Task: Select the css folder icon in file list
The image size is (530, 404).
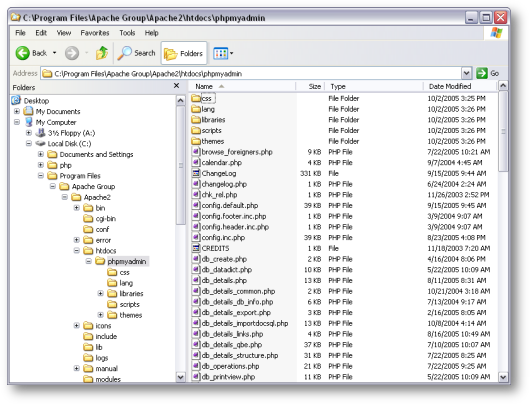Action: click(x=196, y=98)
